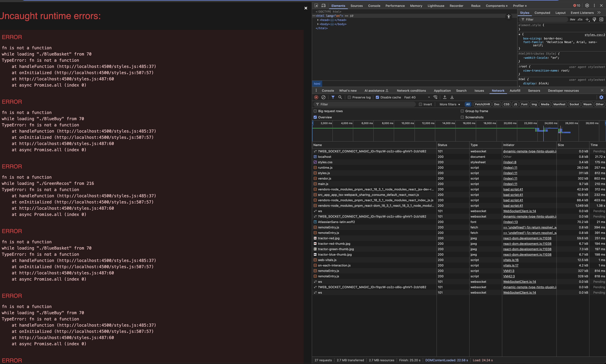Show more Styles pane tabs chevron
Viewport: 606px width, 364px height.
click(x=599, y=13)
